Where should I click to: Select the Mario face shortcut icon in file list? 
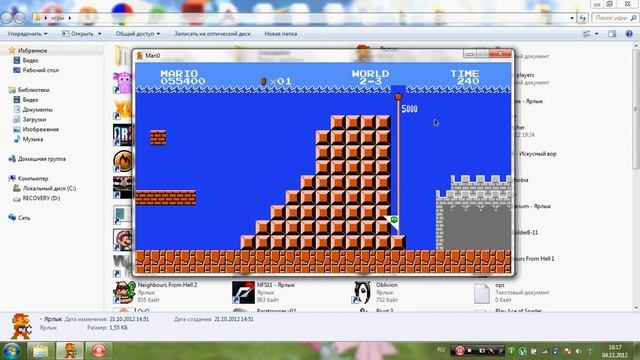[x=123, y=240]
